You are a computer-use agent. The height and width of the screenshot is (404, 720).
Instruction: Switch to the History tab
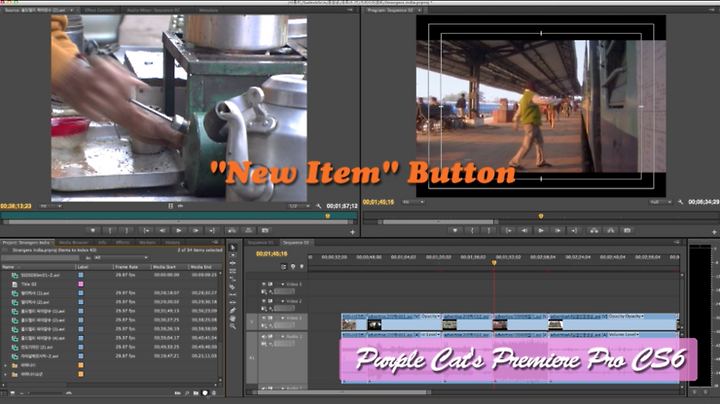coord(172,242)
